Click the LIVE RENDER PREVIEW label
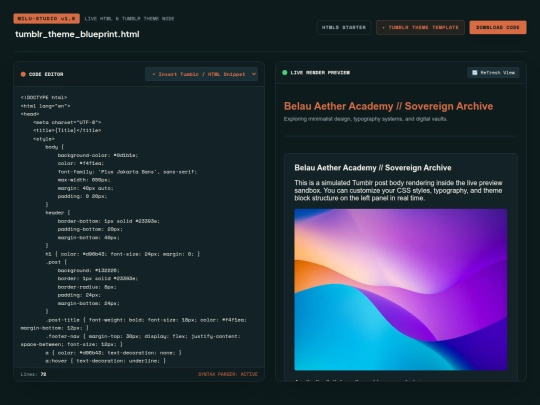The width and height of the screenshot is (540, 405). pos(320,73)
